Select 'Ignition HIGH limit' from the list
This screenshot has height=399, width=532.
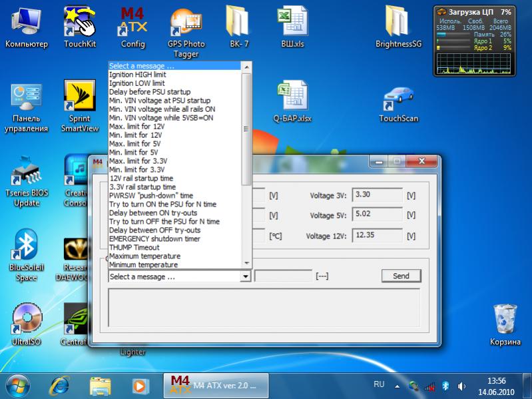(137, 75)
